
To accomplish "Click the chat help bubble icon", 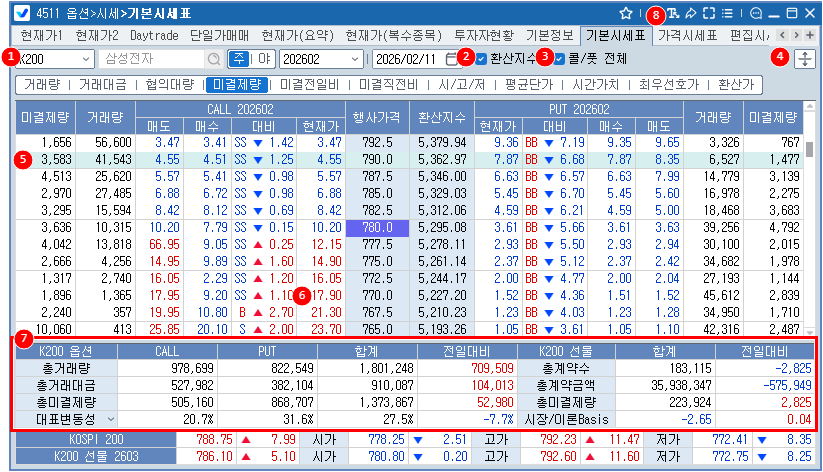I will [x=756, y=13].
